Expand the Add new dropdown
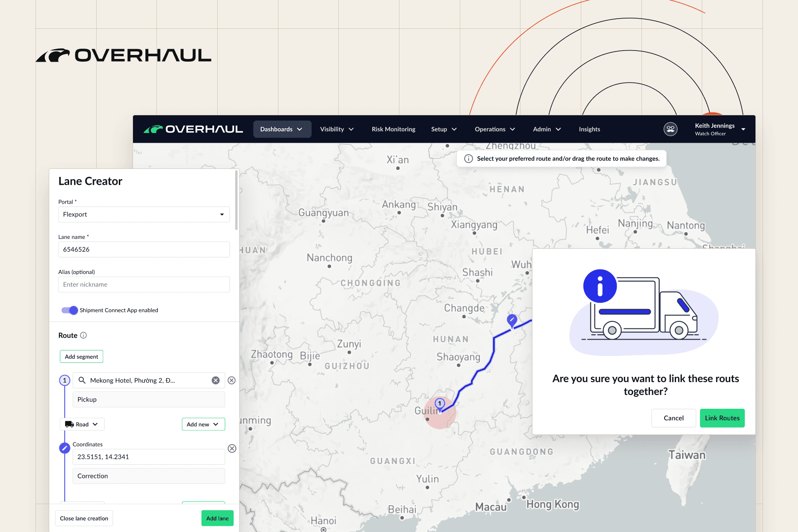 point(203,424)
